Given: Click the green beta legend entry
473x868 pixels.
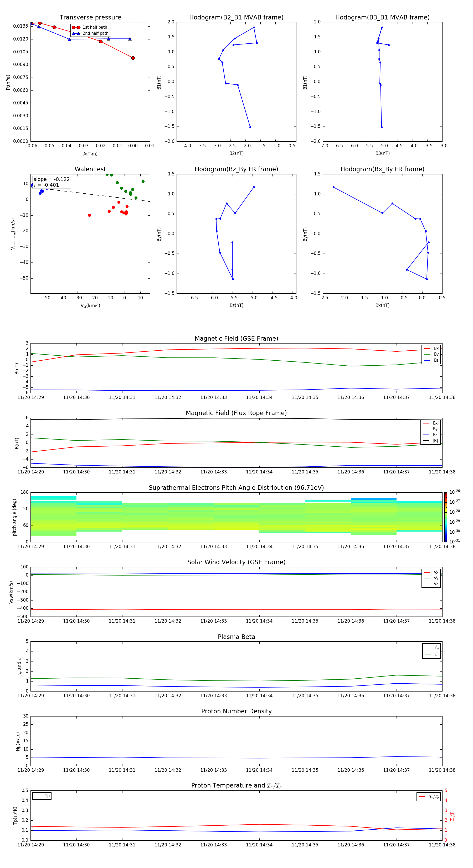Looking at the screenshot, I should [x=431, y=654].
